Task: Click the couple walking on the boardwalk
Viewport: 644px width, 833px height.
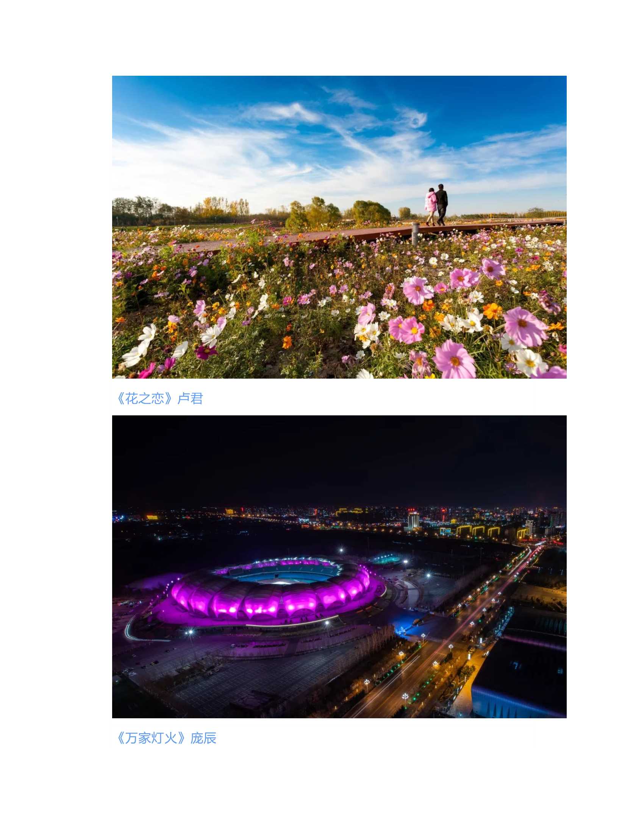Action: click(x=436, y=205)
